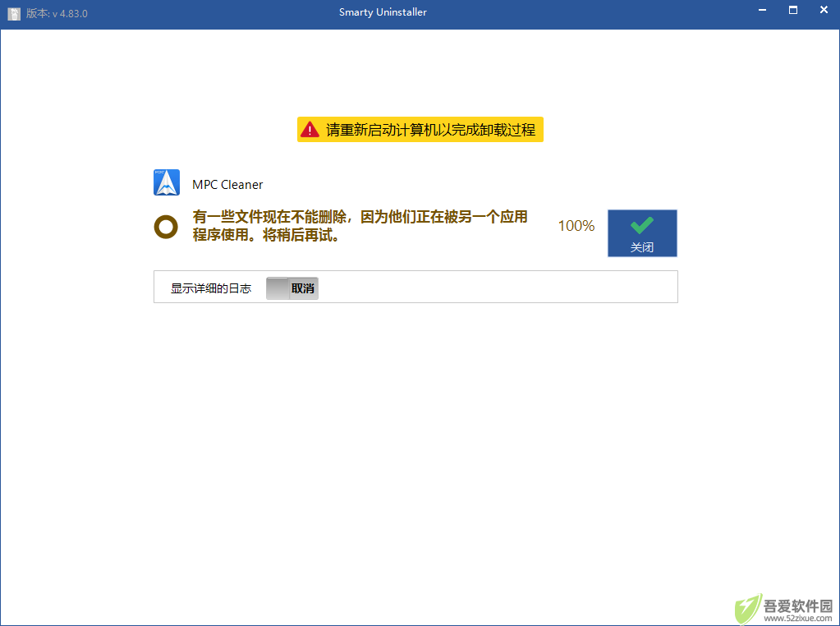Click the 有一些文件现在不能删除 warning message

tap(360, 226)
